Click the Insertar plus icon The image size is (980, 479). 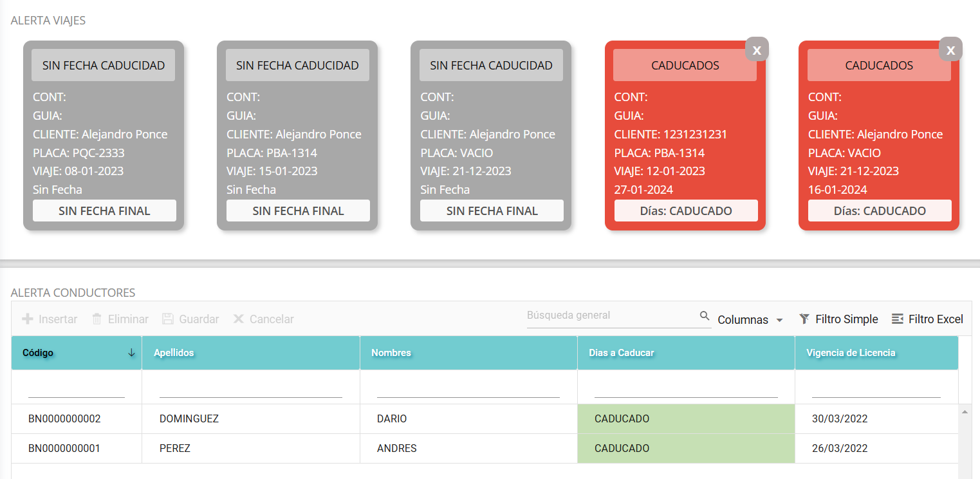[x=28, y=319]
